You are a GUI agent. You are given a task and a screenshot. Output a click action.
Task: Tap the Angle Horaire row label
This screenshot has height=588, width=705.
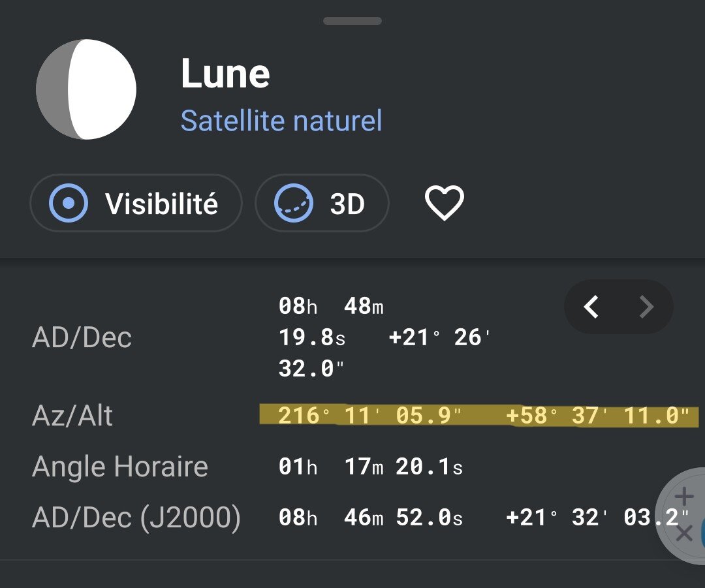[119, 467]
